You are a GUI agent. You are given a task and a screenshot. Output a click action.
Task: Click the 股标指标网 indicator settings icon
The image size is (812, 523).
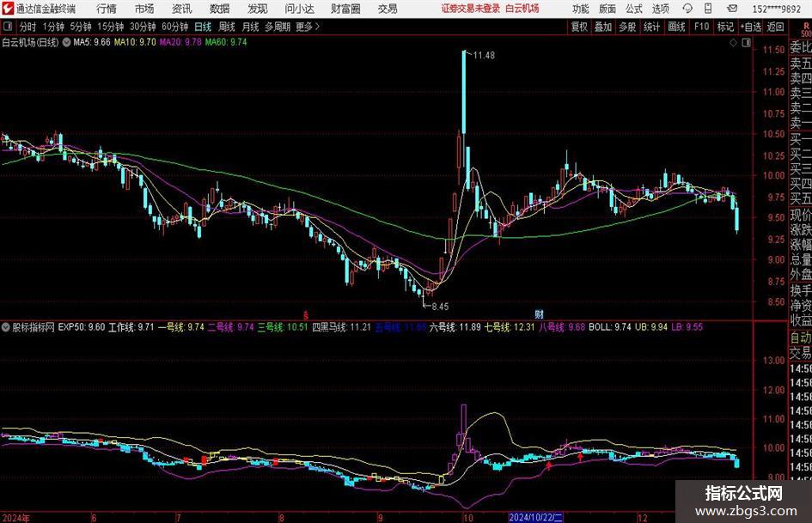coord(6,327)
